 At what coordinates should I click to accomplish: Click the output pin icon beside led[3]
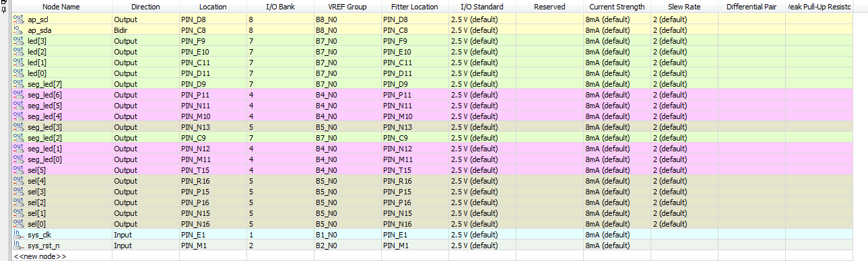[18, 40]
